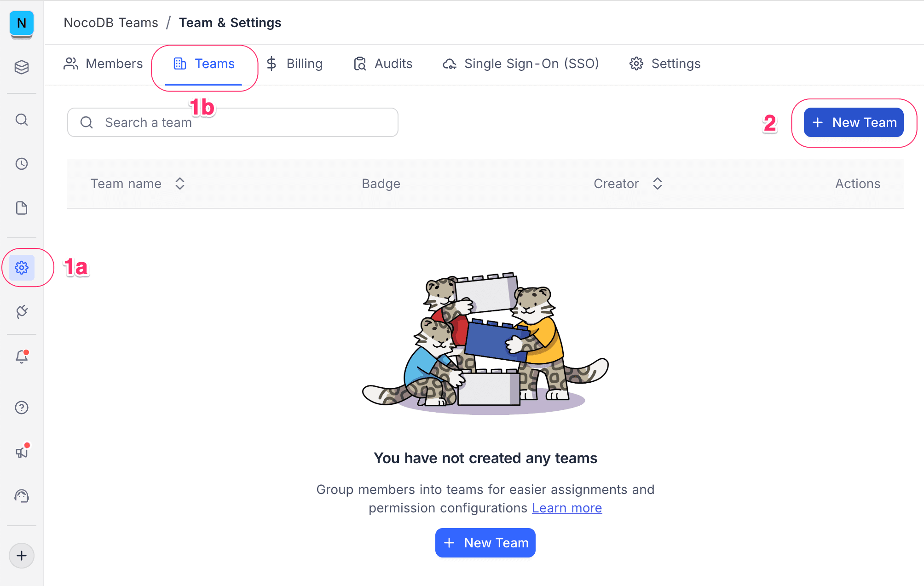Focus the Search a team field
The image size is (924, 586).
(x=239, y=122)
